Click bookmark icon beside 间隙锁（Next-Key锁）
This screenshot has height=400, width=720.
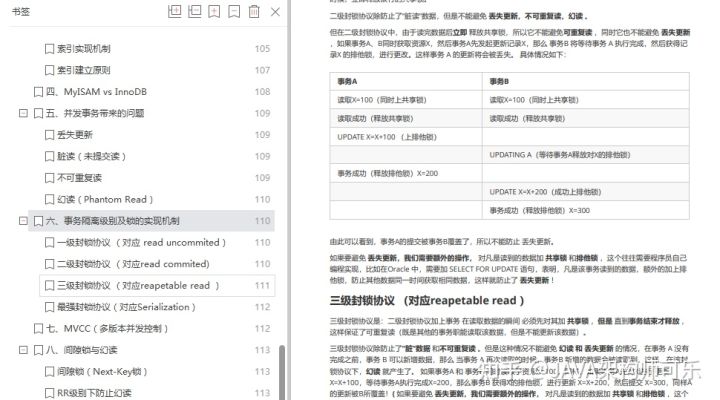50,372
